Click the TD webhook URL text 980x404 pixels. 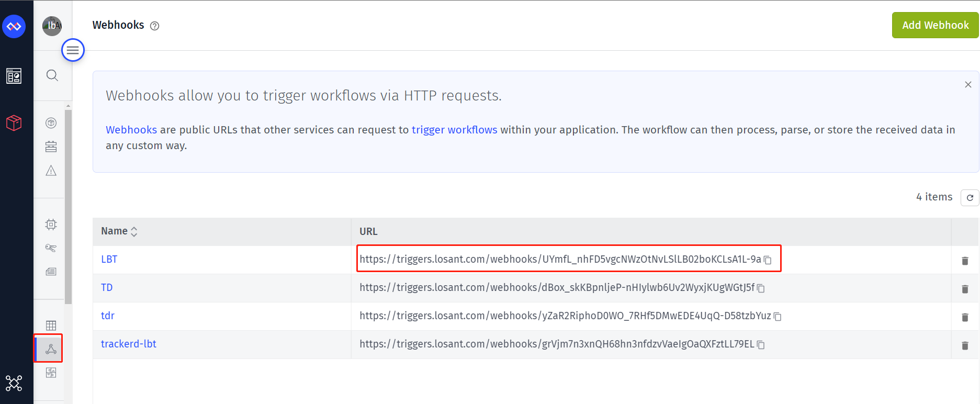(x=557, y=287)
